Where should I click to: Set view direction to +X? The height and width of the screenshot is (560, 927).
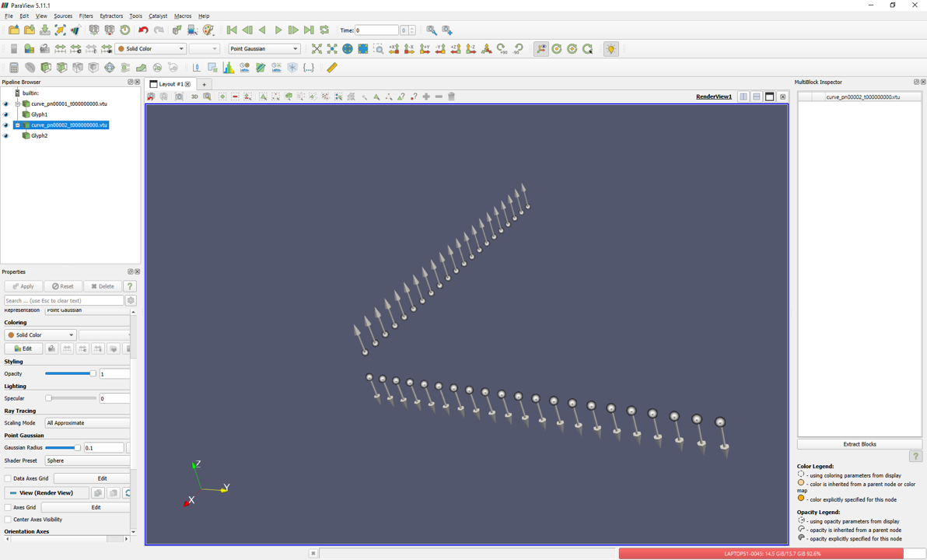tap(394, 49)
